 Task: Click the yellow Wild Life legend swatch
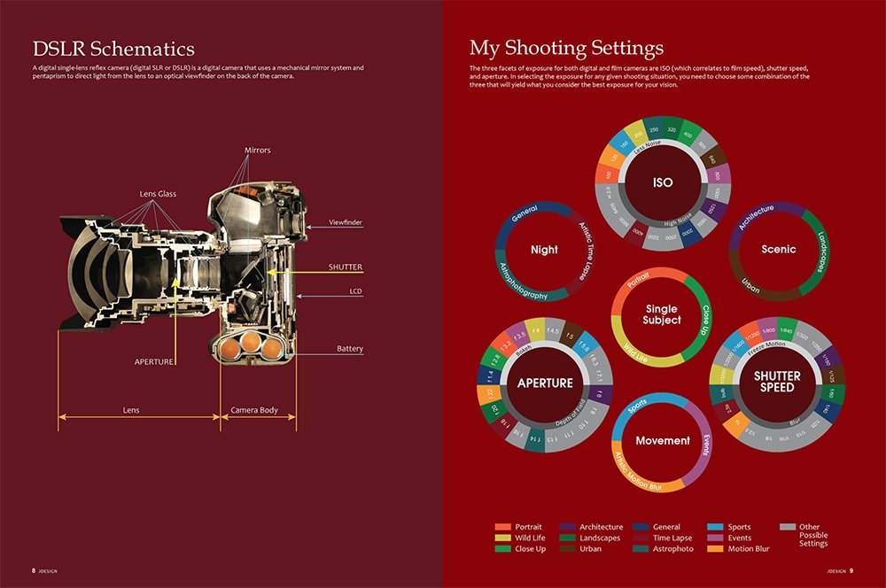[502, 538]
